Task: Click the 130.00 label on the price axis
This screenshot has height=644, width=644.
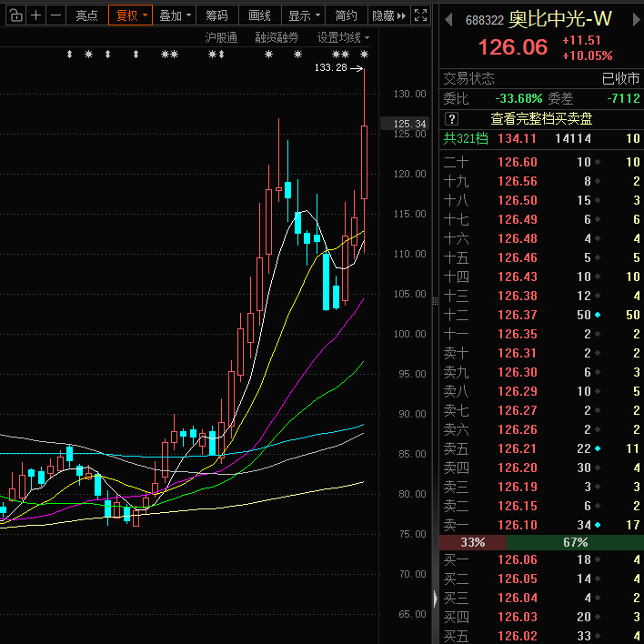Action: click(409, 94)
